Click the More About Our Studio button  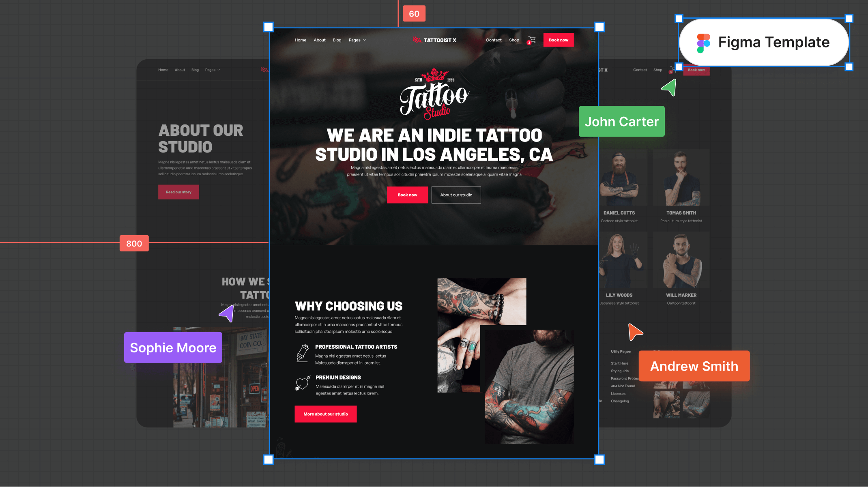(x=325, y=414)
